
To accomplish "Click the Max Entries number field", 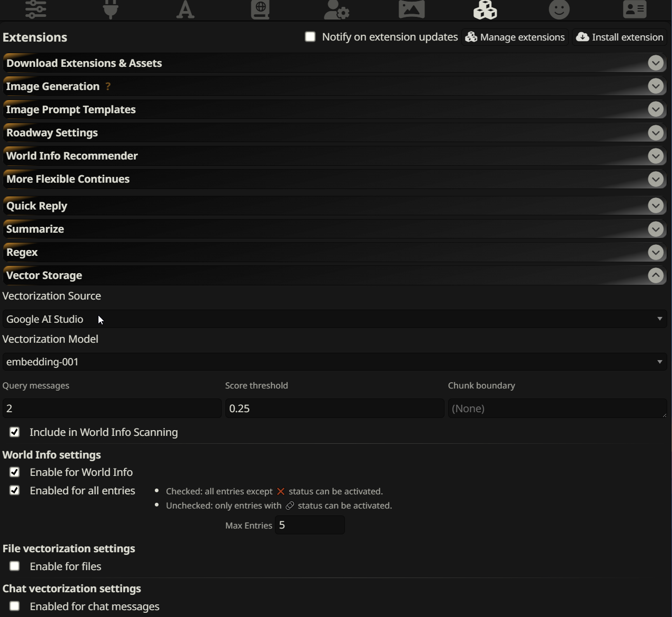I will click(310, 525).
